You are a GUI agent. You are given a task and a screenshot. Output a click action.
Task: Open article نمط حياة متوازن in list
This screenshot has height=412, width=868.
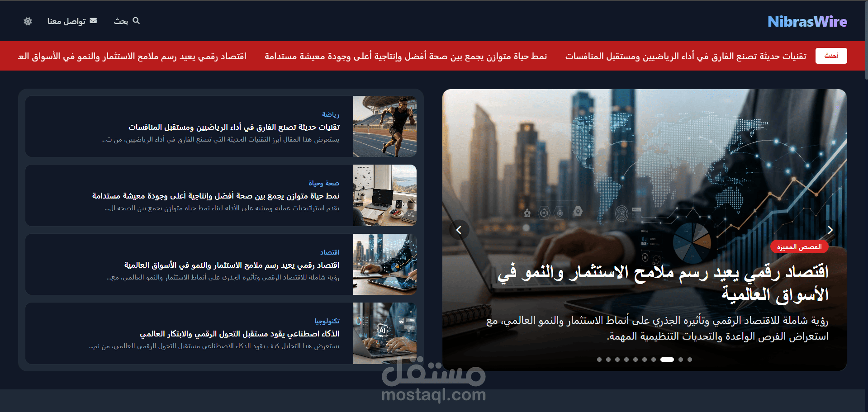click(x=216, y=196)
